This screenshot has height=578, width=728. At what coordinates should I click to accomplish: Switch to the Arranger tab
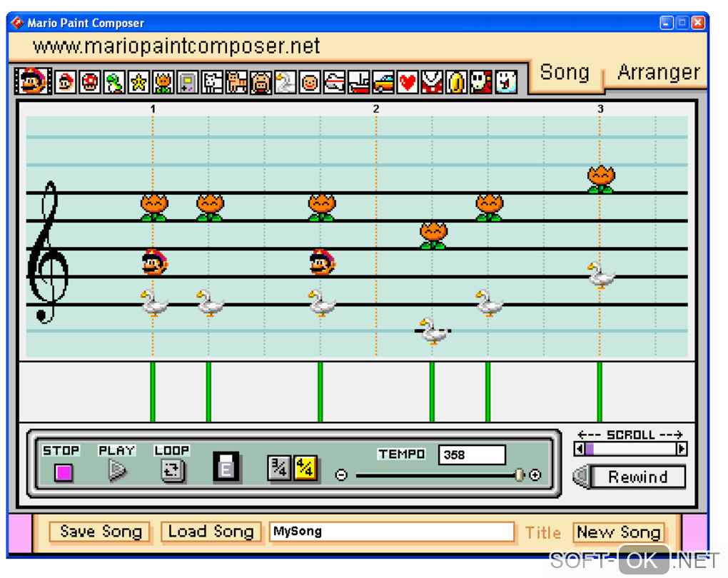[x=658, y=73]
